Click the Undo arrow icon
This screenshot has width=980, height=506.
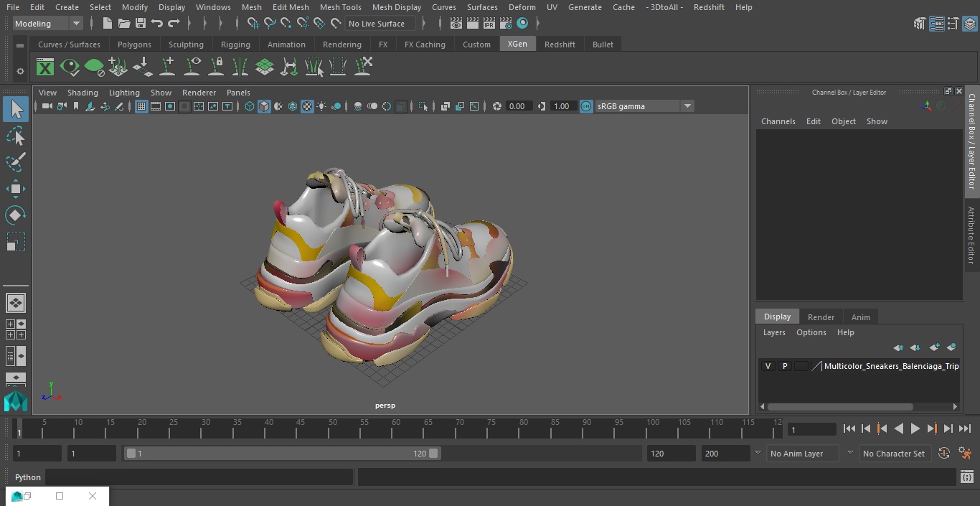click(x=157, y=24)
